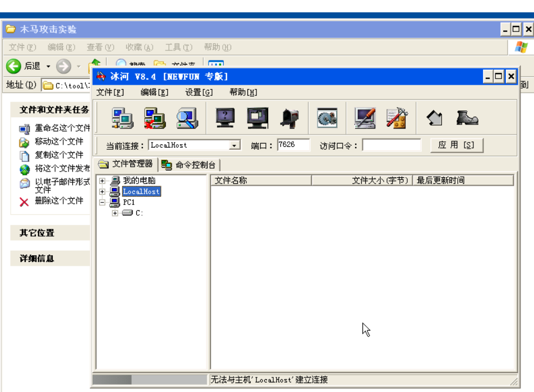534x392 pixels.
Task: Expand the 其它位置 panel header
Action: click(50, 233)
